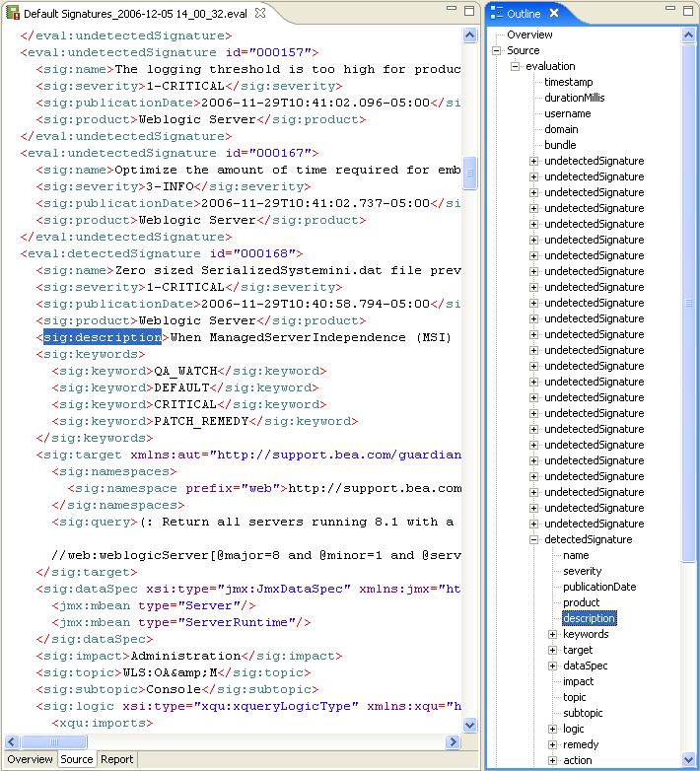Viewport: 700px width, 771px height.
Task: Click the jmx:mbean type "ServerRuntime" line
Action: pyautogui.click(x=181, y=622)
